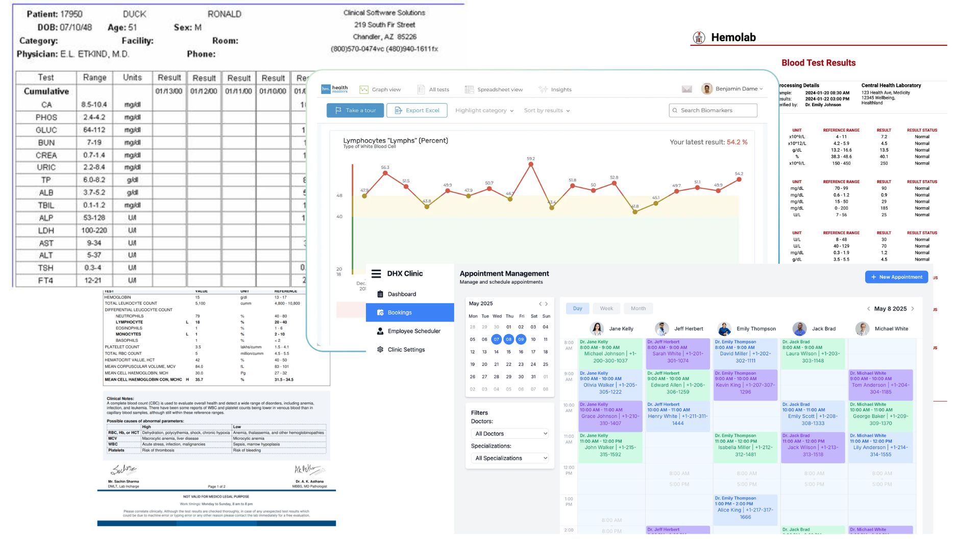Open Edward Allen's appointment card
This screenshot has height=551, width=980.
click(678, 385)
